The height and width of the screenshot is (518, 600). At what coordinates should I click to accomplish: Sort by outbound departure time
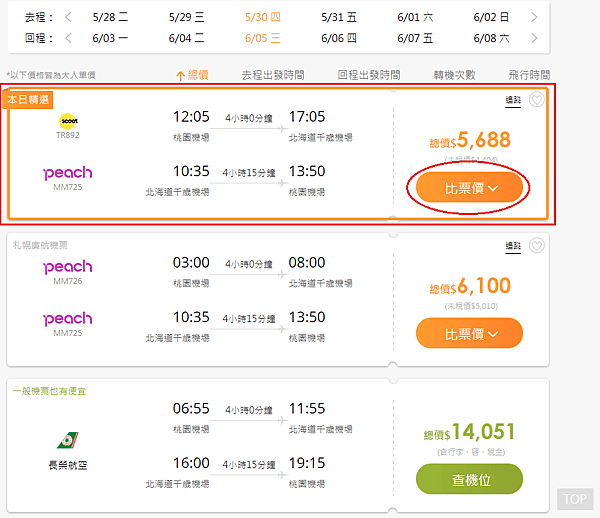pos(272,75)
